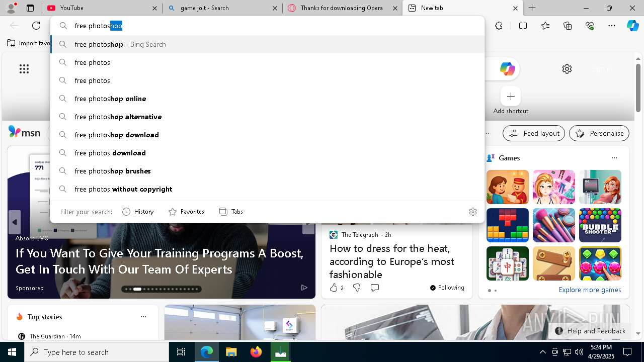Click the address bar text field
This screenshot has width=644, height=362.
(x=268, y=26)
